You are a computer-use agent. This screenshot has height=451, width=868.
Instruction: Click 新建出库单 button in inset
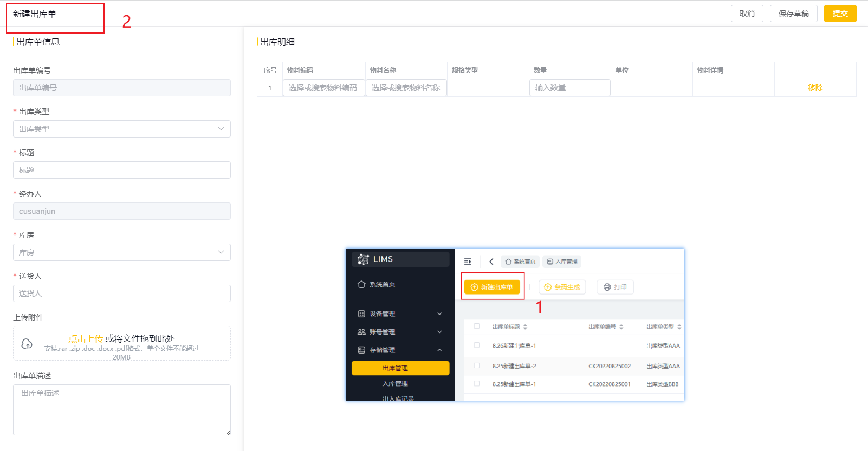492,287
